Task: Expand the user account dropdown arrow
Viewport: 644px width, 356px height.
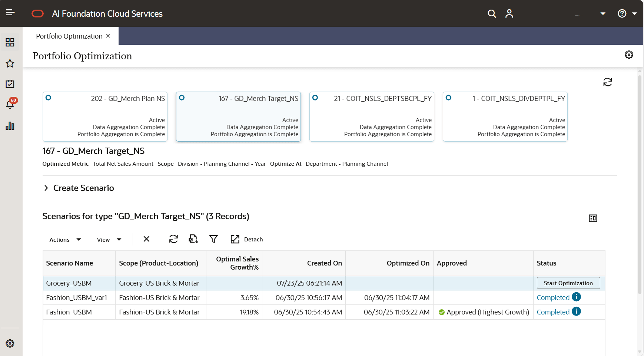Action: point(603,14)
